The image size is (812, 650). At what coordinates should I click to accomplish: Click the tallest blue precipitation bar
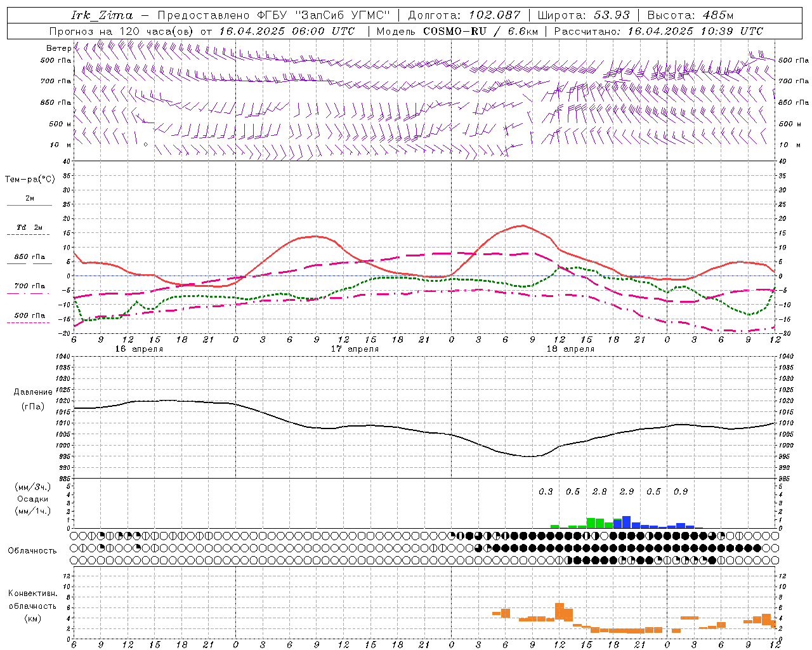pos(626,522)
